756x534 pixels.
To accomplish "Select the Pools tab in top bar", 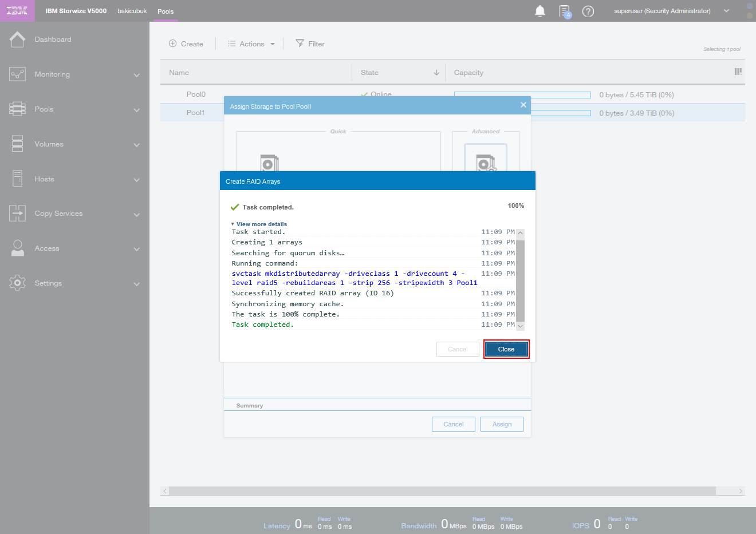I will [x=166, y=11].
